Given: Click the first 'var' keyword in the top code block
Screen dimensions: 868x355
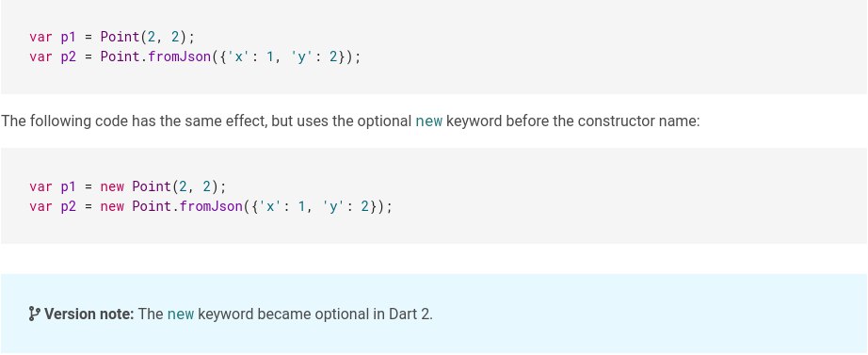Looking at the screenshot, I should (x=41, y=37).
